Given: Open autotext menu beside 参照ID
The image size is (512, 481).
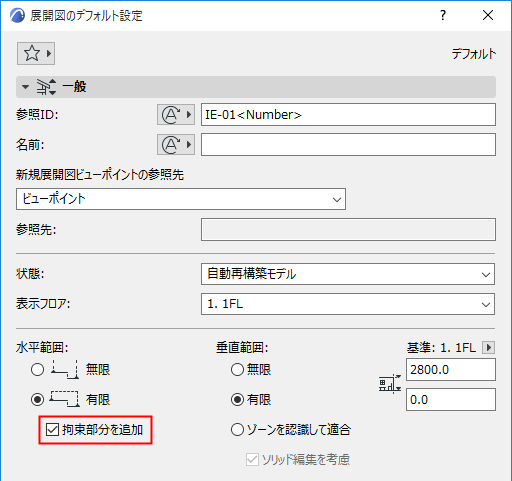Looking at the screenshot, I should 176,115.
